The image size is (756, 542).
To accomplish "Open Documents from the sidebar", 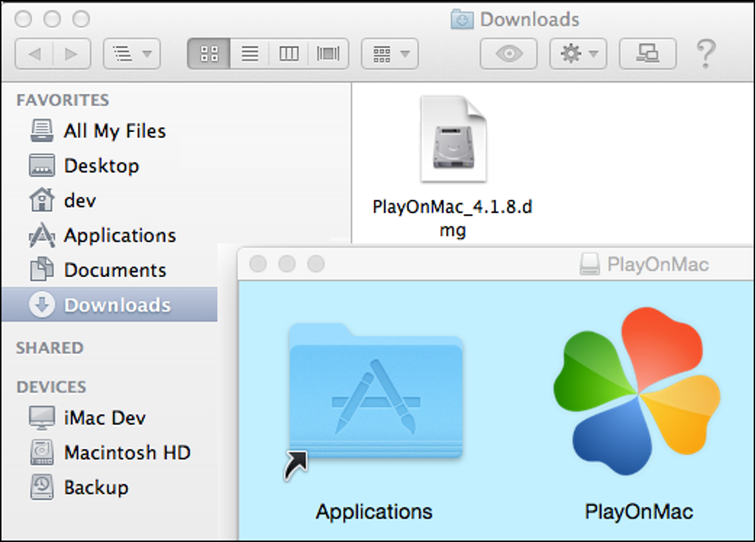I will (x=114, y=270).
